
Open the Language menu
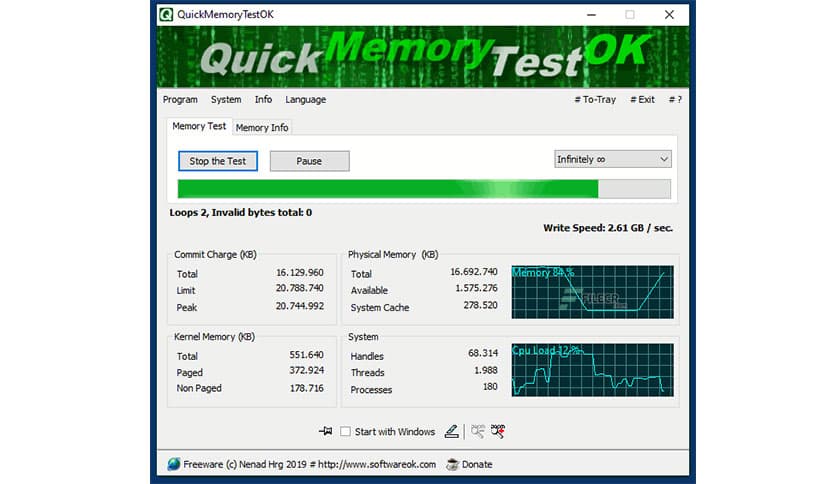(x=306, y=100)
